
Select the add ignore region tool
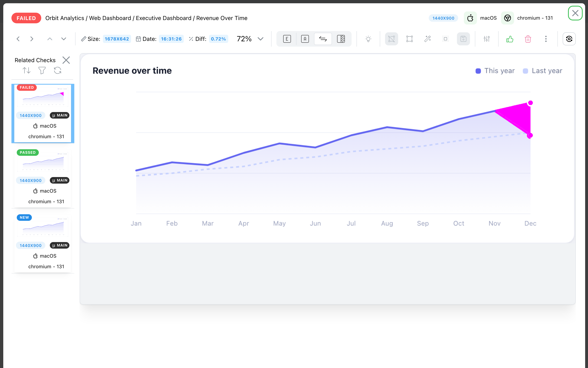coord(409,39)
